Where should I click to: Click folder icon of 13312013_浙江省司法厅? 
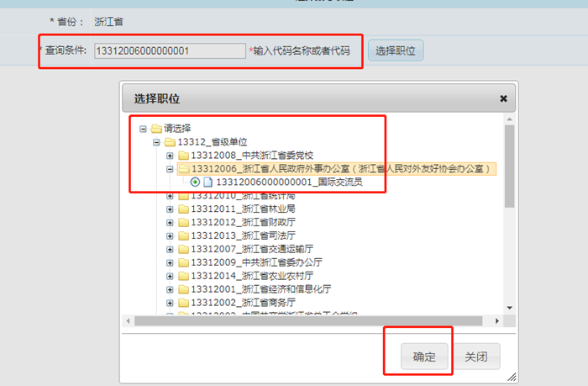183,235
